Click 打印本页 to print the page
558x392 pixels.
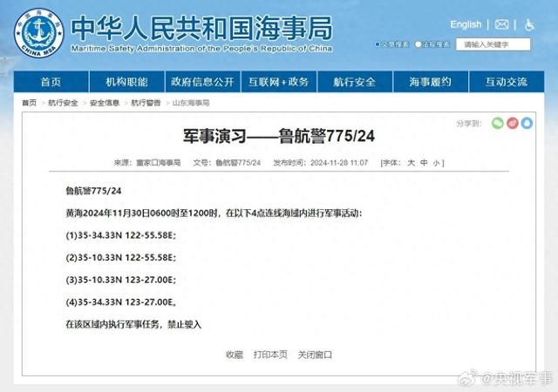(x=270, y=355)
